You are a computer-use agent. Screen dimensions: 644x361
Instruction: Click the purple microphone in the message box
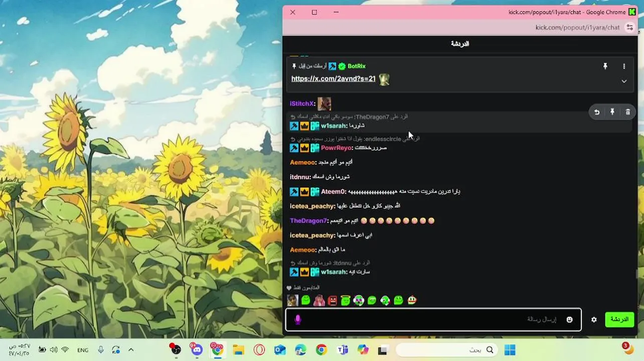298,319
